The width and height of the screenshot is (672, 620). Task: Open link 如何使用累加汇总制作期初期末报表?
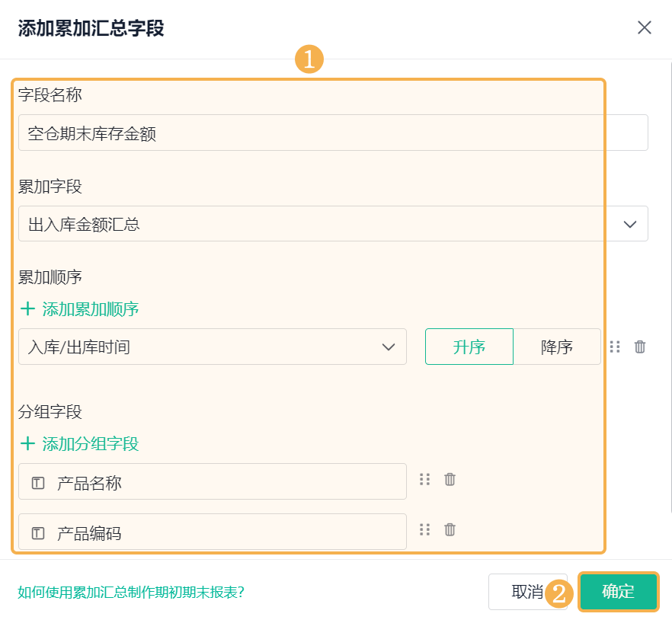coord(131,592)
